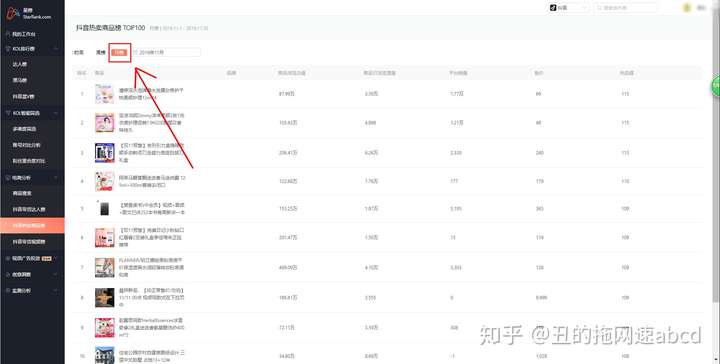Click the last sidebar section's icon
720x364 pixels.
8,291
